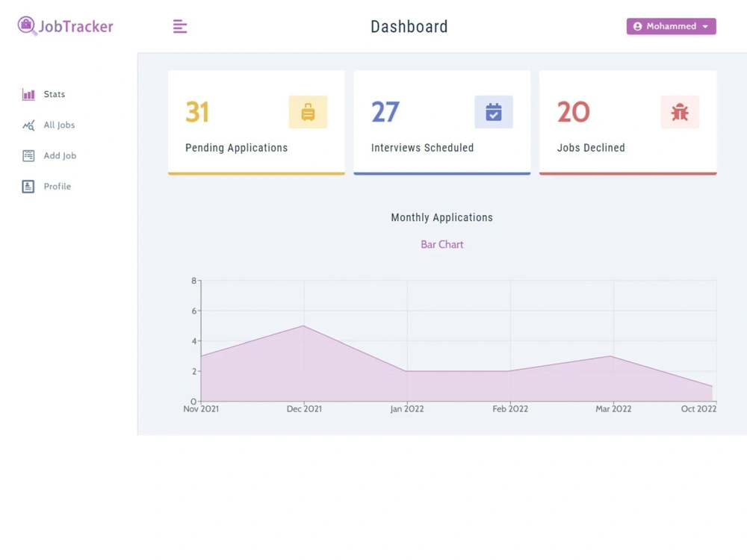Click the blue calendar-check icon for Interviews Scheduled
This screenshot has height=560, width=747.
(x=494, y=112)
